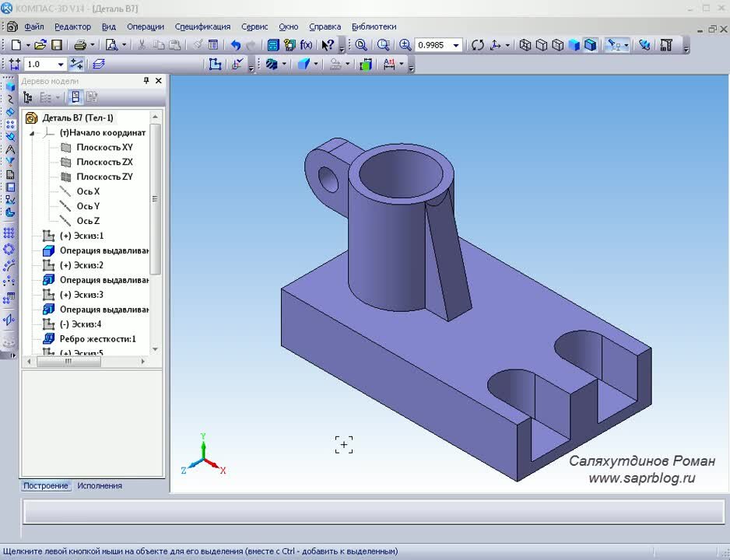Select the Wireframe display mode icon
This screenshot has height=560, width=730.
[x=525, y=45]
